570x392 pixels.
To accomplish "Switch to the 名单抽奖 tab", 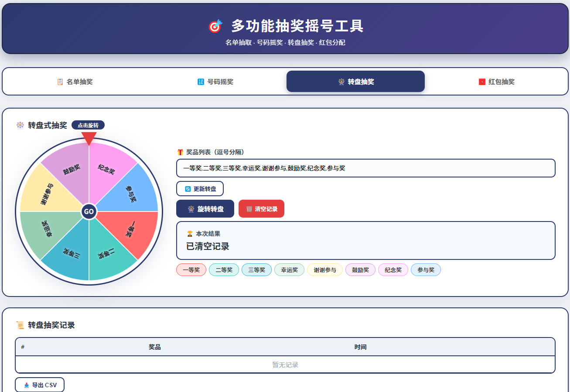I will click(75, 82).
